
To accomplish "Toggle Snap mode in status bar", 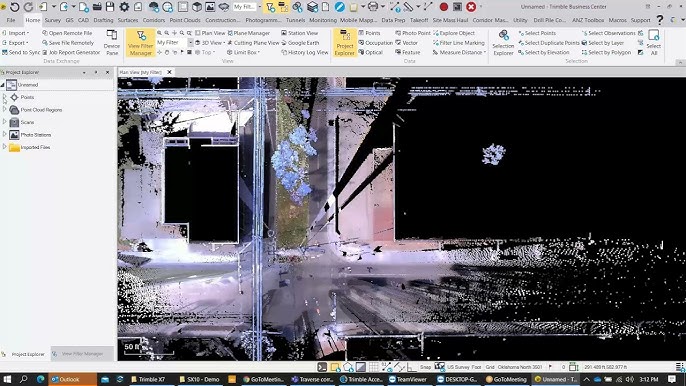I will [425, 367].
